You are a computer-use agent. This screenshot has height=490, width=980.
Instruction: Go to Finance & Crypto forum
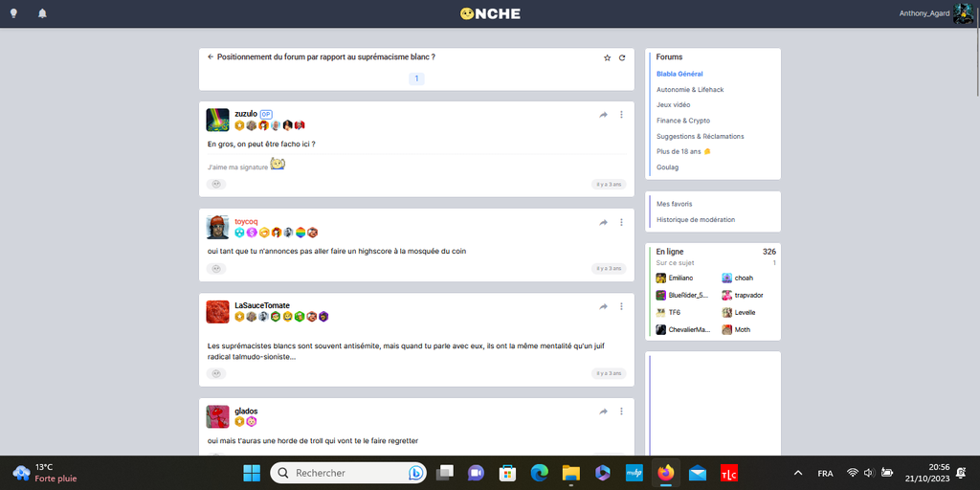[683, 121]
